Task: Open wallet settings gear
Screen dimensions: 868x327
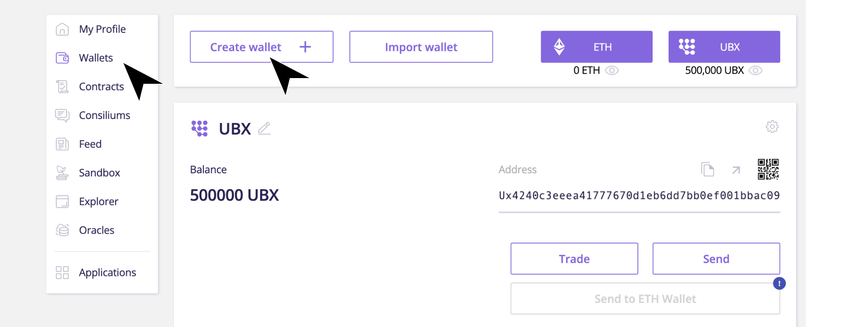Action: pyautogui.click(x=772, y=127)
